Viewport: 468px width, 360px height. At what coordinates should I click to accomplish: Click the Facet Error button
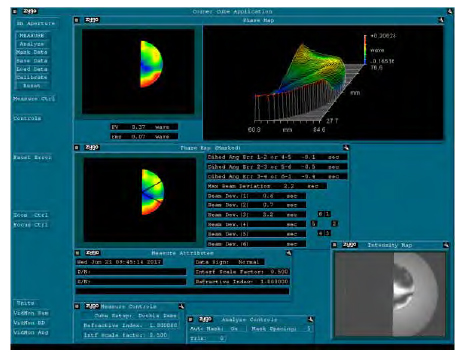tap(32, 158)
